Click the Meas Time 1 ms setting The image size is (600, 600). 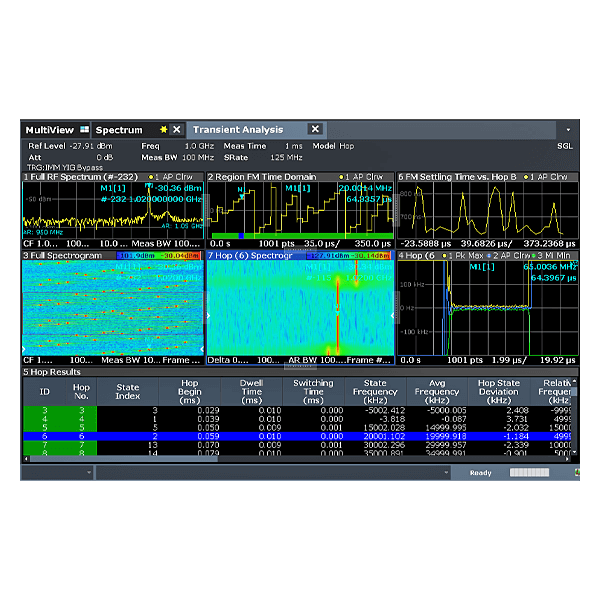(263, 146)
